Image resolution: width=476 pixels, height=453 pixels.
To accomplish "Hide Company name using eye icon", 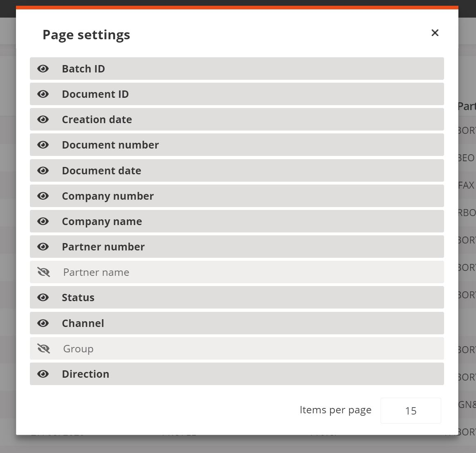I will pos(43,221).
